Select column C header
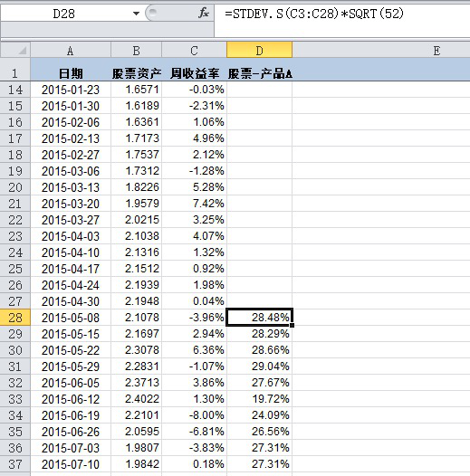This screenshot has height=476, width=470. 195,50
